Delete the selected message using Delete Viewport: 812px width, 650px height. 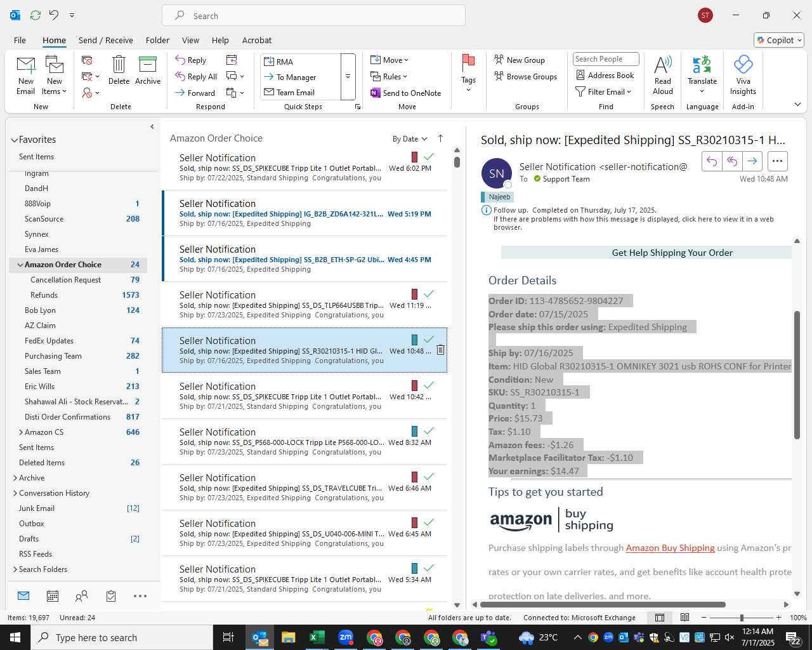click(x=119, y=70)
